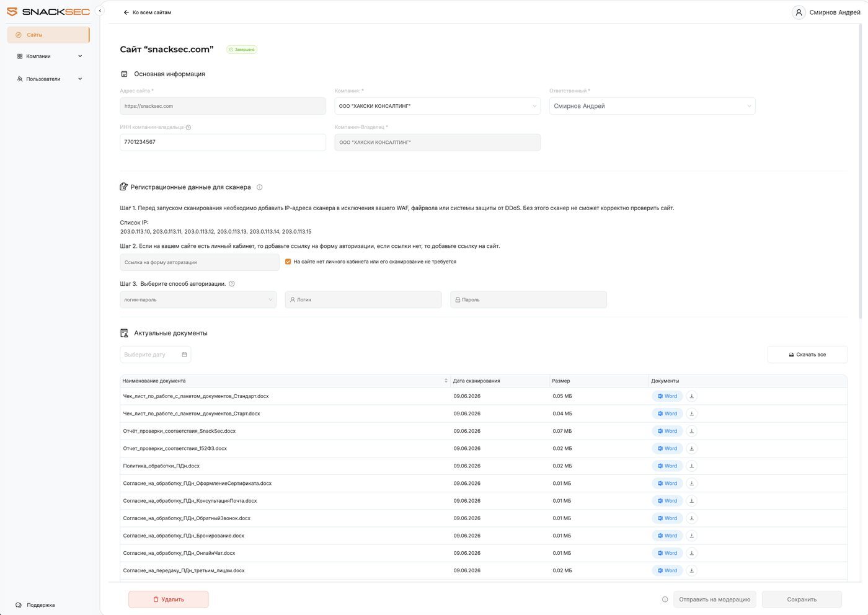Open the Ответственный dropdown

tap(652, 106)
